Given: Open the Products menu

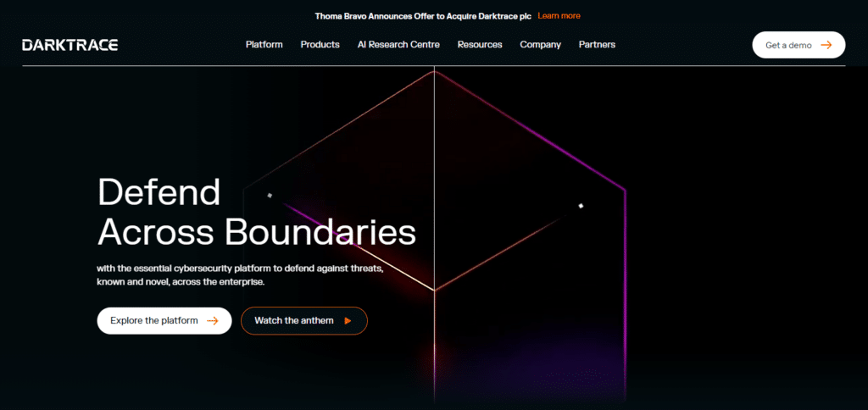Looking at the screenshot, I should point(320,45).
